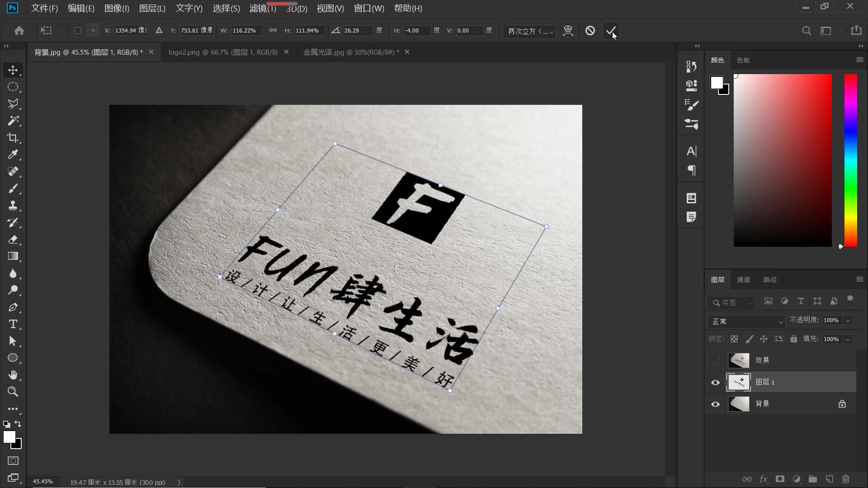Cancel the transform with the prohibit icon

point(590,30)
